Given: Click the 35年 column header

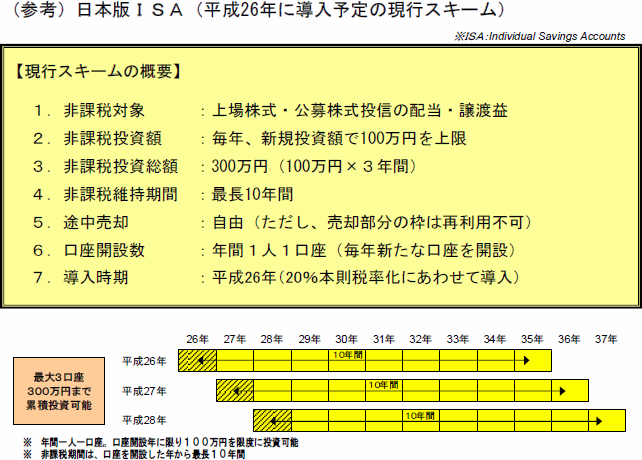Looking at the screenshot, I should [532, 339].
